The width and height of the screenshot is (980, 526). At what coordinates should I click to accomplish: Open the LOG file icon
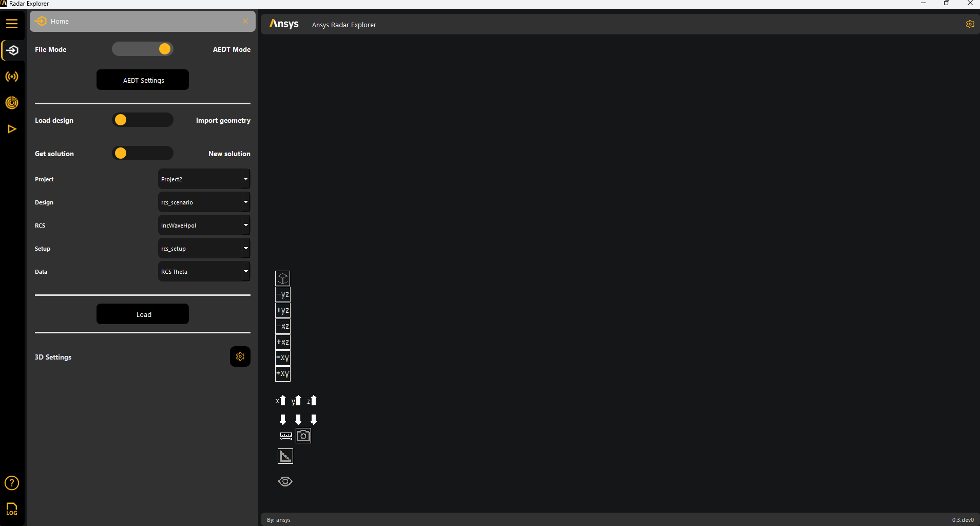[x=12, y=509]
